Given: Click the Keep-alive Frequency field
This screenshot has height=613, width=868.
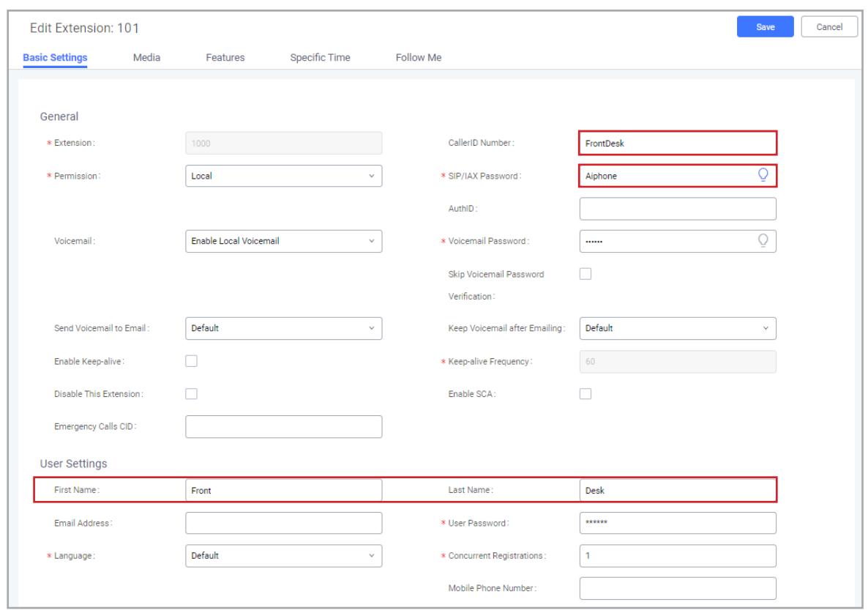Looking at the screenshot, I should pos(678,362).
